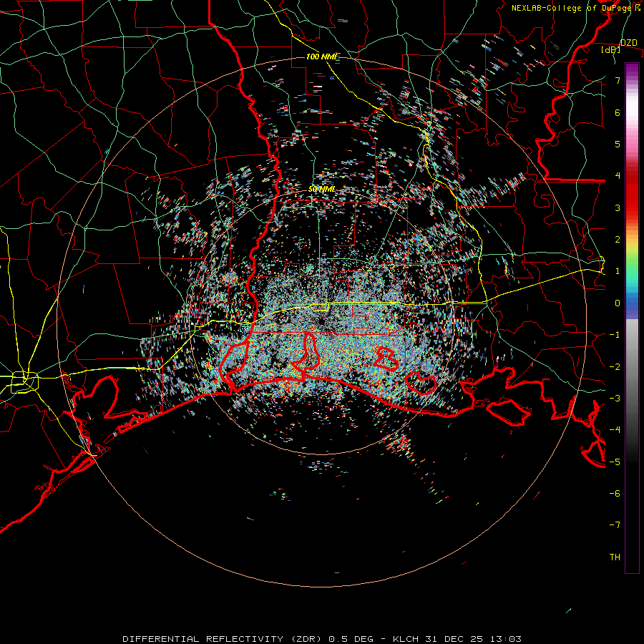Image resolution: width=644 pixels, height=644 pixels.
Task: Click the [dB] unit label
Action: (611, 50)
